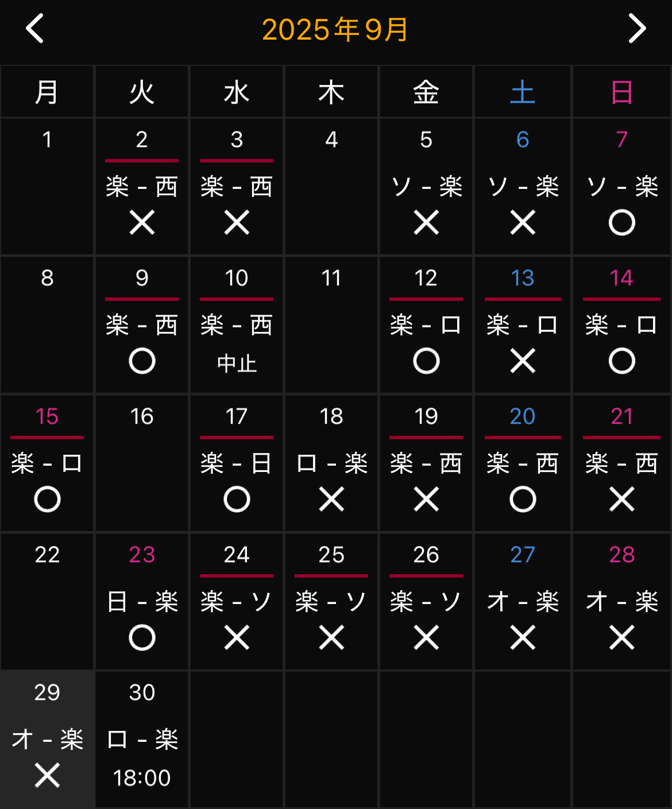Go to next month with right chevron
Screen dimensions: 672x809
tap(636, 29)
